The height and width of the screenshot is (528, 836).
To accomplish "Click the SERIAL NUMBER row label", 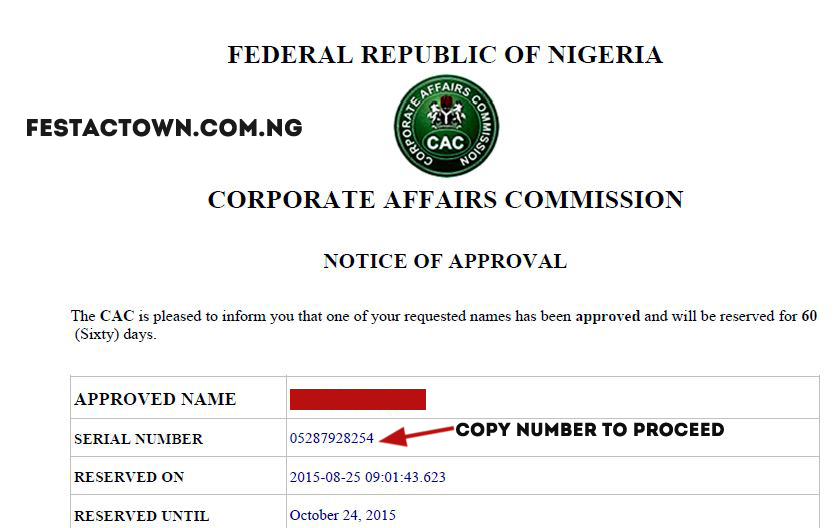I will point(139,439).
